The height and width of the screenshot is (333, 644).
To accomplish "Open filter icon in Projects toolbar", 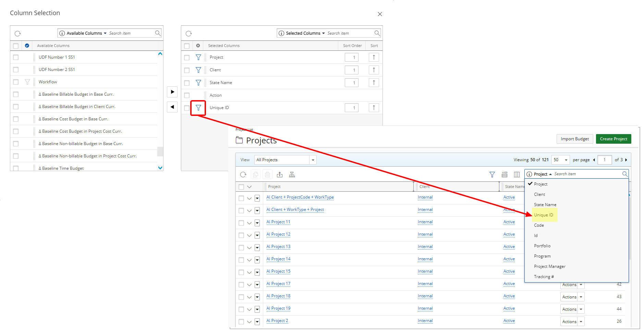I will (x=492, y=175).
